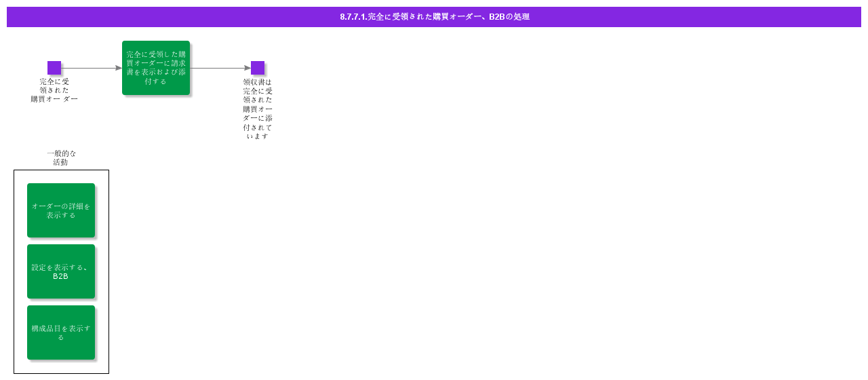Screen dimensions: 868x380
Task: Click the 領収書は完全に受領された end event label
Action: pyautogui.click(x=258, y=109)
